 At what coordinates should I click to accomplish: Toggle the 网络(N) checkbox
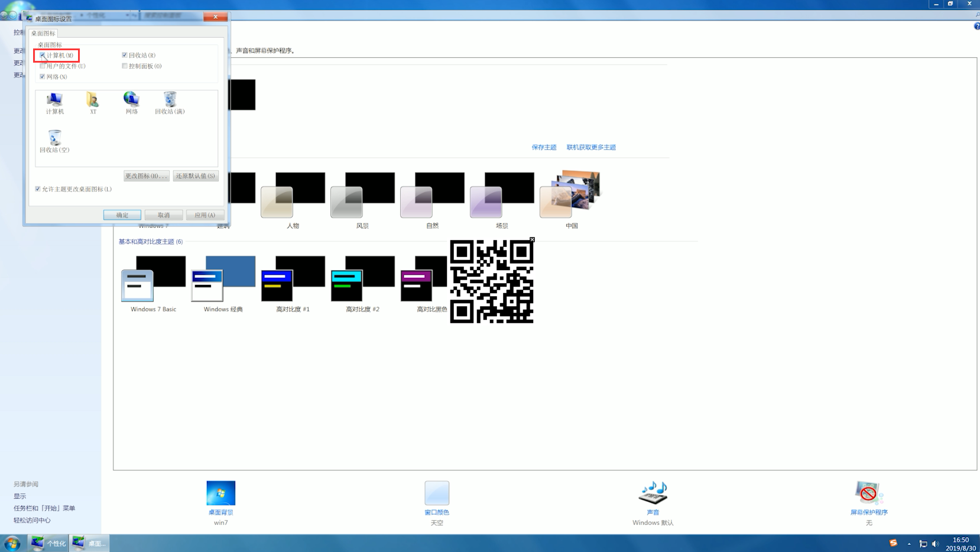click(x=42, y=76)
